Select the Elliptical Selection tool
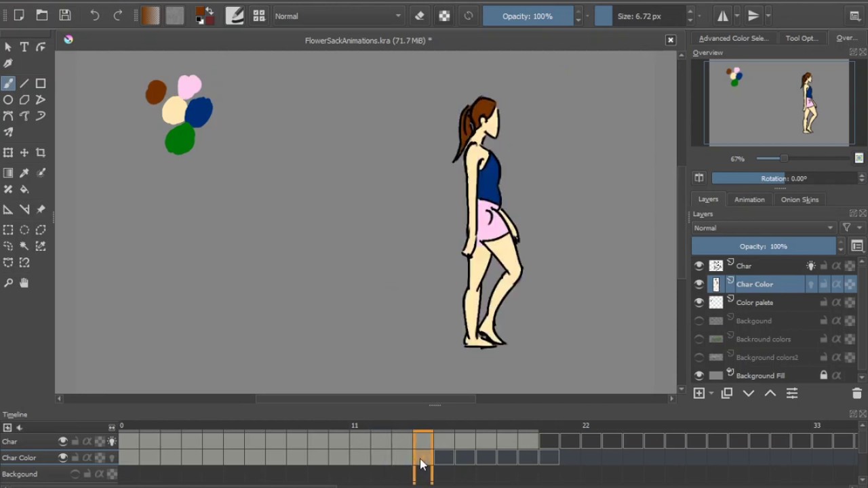This screenshot has width=868, height=488. pos(24,230)
